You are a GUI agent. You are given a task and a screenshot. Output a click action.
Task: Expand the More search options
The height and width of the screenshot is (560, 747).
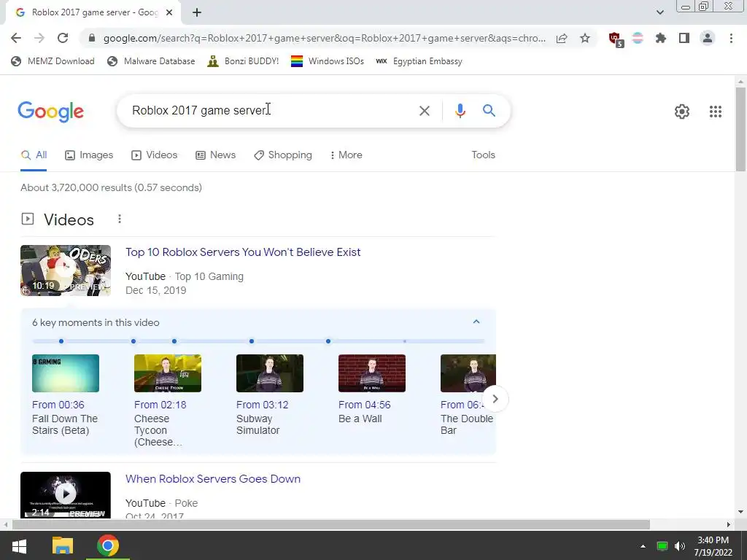pos(346,155)
